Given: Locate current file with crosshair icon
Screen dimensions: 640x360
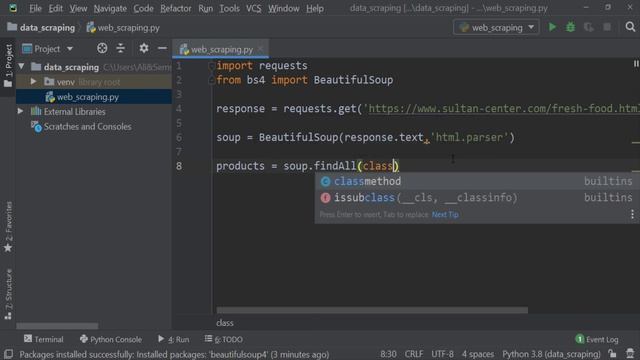Looking at the screenshot, I should coord(102,49).
